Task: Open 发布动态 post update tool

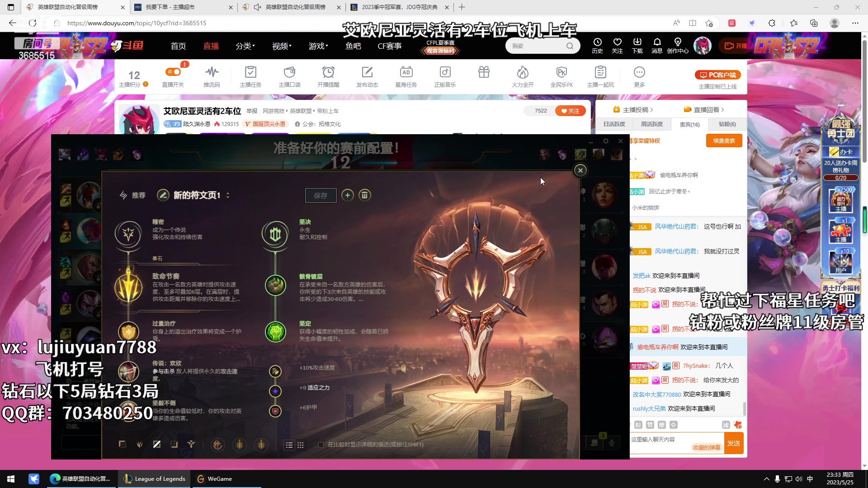Action: 367,76
